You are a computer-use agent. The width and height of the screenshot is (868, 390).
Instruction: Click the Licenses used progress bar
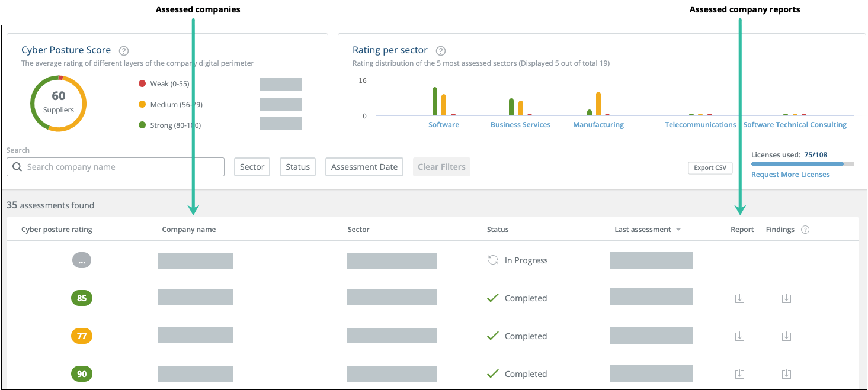pos(802,164)
